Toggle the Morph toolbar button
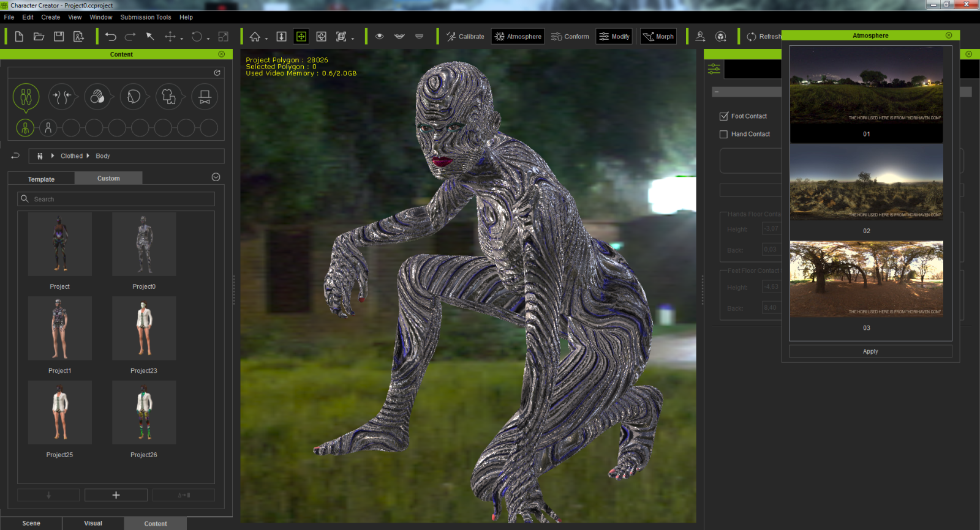980x530 pixels. point(658,37)
